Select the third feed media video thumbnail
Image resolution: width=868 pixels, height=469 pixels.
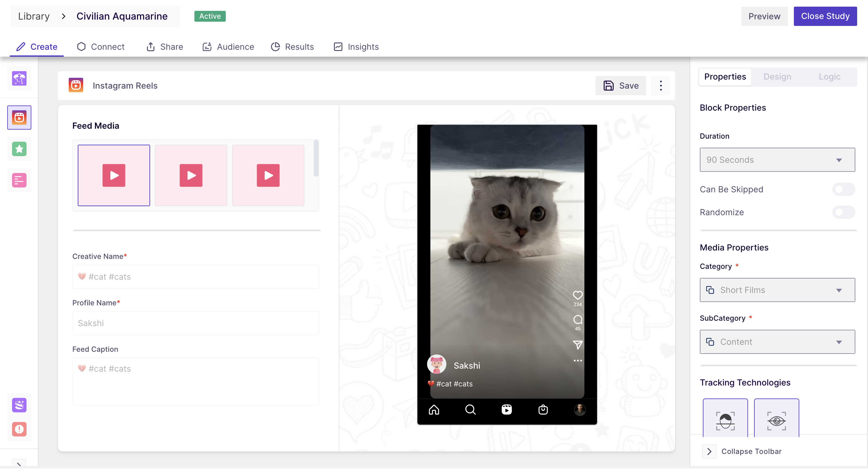268,175
